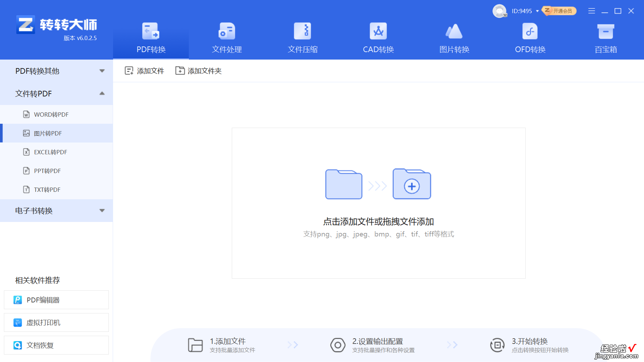Image resolution: width=644 pixels, height=362 pixels.
Task: Open the PDF转换 tab icon
Action: (x=151, y=31)
